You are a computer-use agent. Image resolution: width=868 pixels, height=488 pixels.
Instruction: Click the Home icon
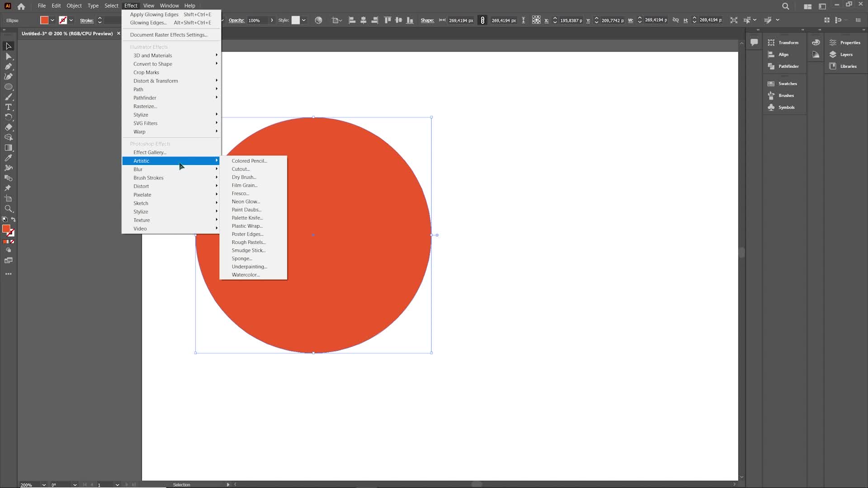pyautogui.click(x=21, y=6)
